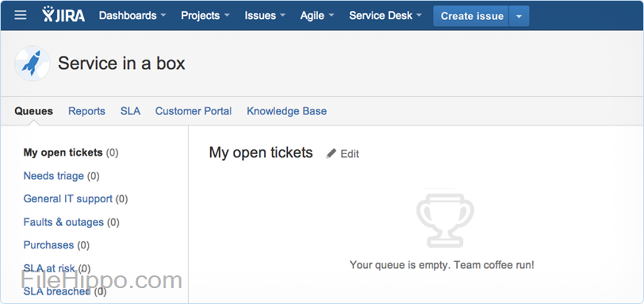
Task: Open the Knowledge Base tab
Action: tap(287, 111)
